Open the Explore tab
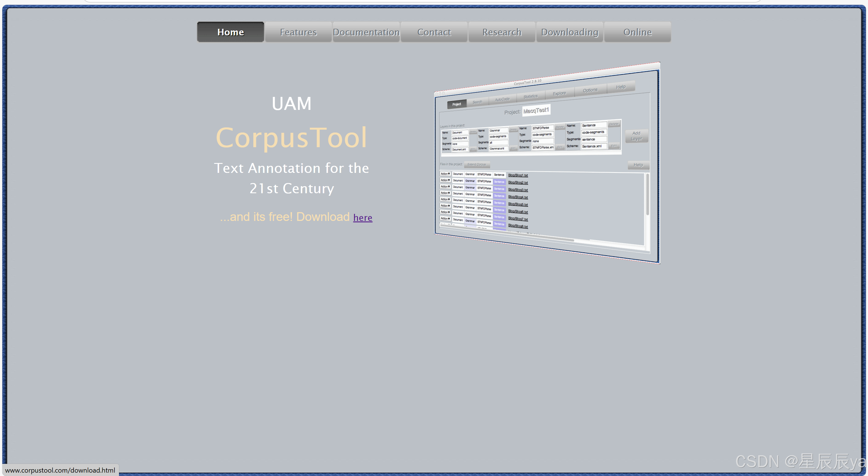Image resolution: width=868 pixels, height=476 pixels. click(x=559, y=93)
